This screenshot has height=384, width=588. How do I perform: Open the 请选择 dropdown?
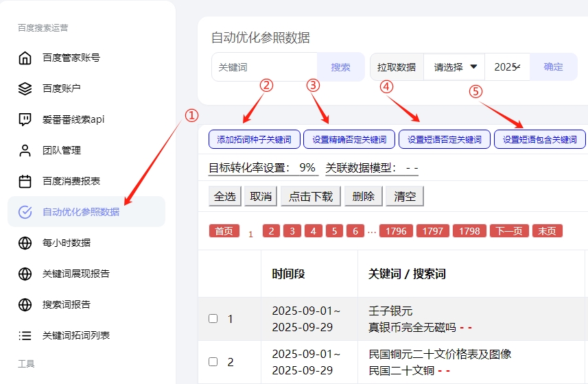[x=454, y=67]
